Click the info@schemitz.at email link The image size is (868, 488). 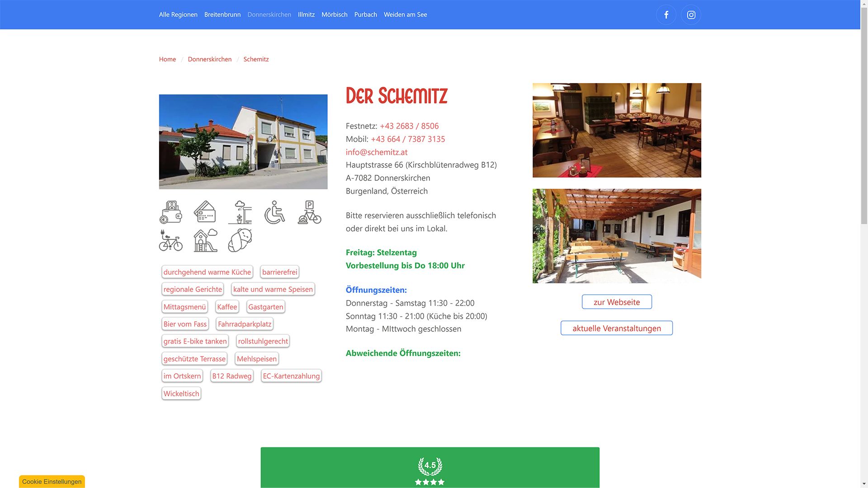[x=377, y=152]
